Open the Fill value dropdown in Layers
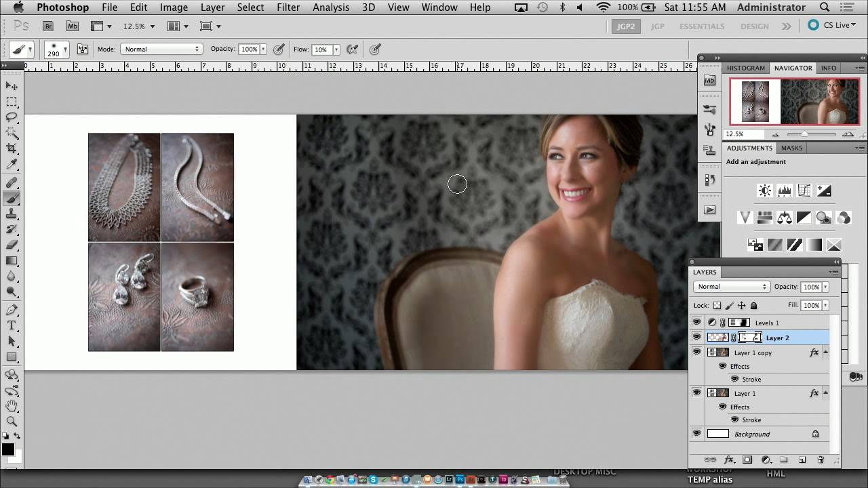The image size is (868, 488). pos(825,306)
